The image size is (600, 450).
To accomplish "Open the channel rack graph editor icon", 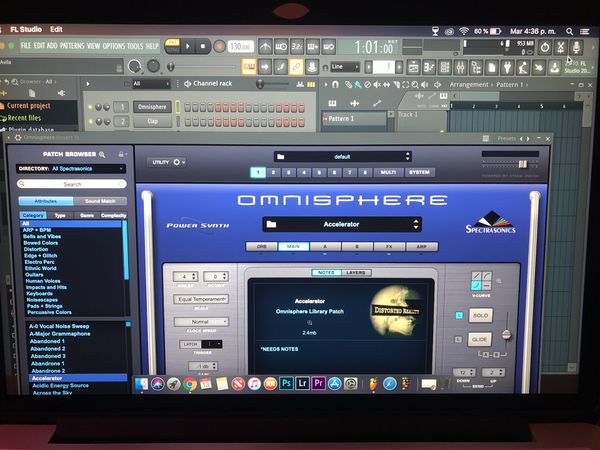I will 300,84.
